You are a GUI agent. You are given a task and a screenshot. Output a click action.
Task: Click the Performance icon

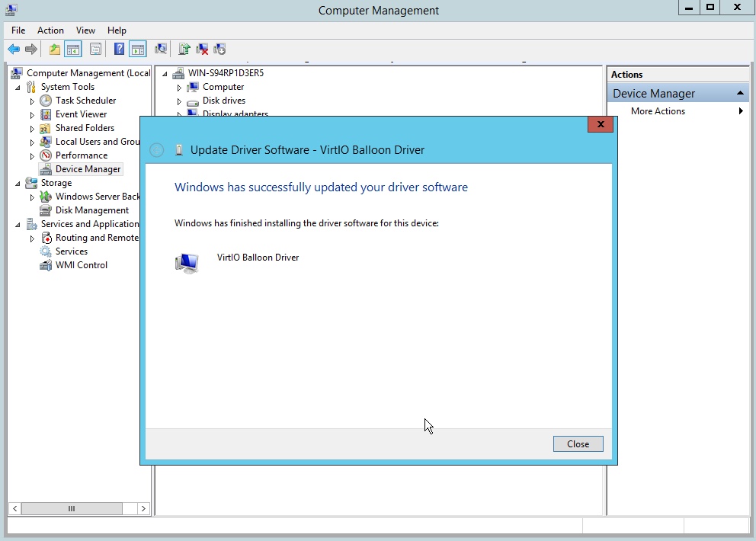coord(45,155)
